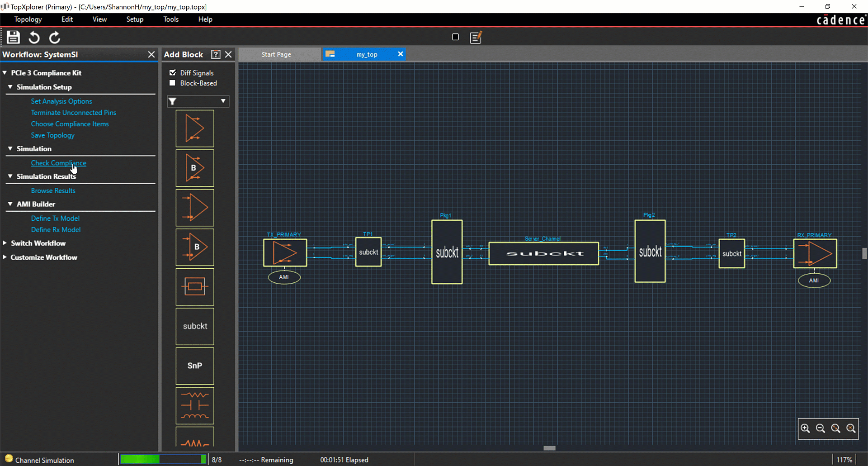Viewport: 868px width, 466px height.
Task: Select the Pkg2 subckt block
Action: pyautogui.click(x=650, y=251)
